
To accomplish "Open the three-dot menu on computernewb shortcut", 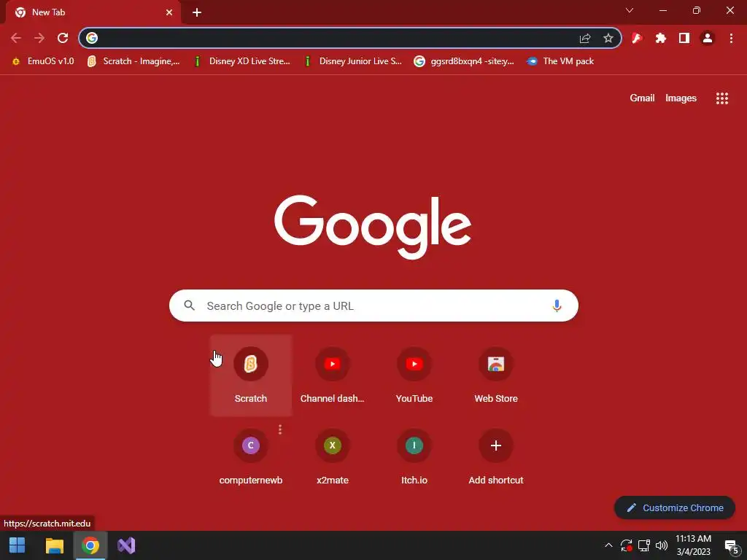I will [280, 429].
